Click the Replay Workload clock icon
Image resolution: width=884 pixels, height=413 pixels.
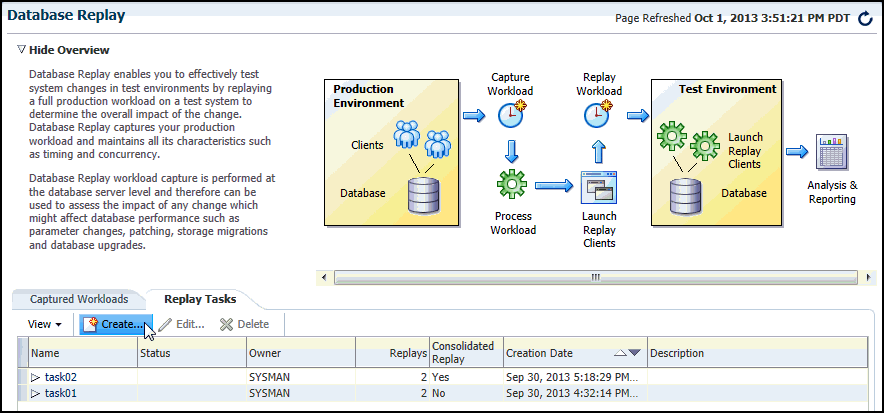tap(597, 115)
